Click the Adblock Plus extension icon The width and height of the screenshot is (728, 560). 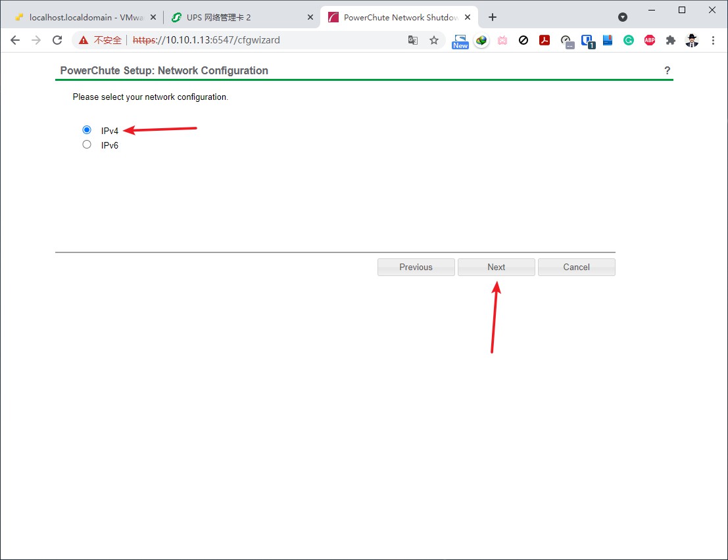650,41
